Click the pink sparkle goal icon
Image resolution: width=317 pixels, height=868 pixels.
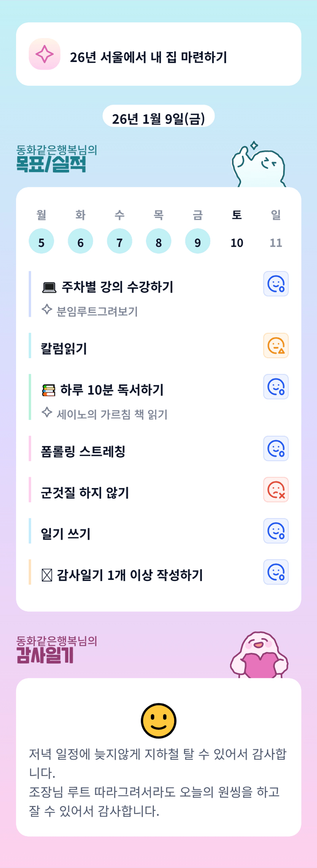pos(44,54)
